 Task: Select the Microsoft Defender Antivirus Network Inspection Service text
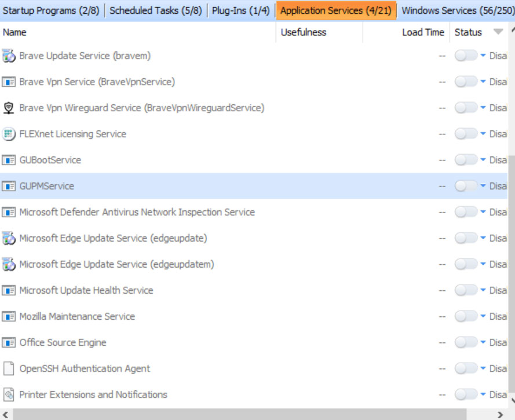point(137,212)
